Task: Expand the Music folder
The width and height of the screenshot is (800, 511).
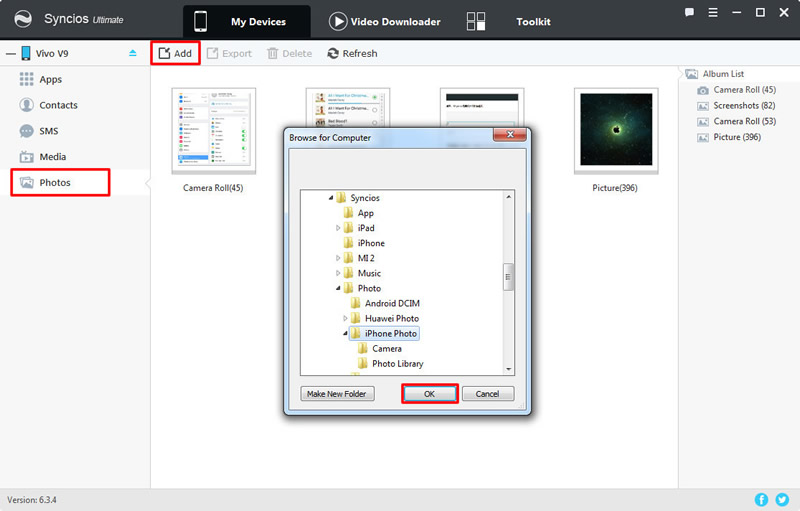Action: (338, 273)
